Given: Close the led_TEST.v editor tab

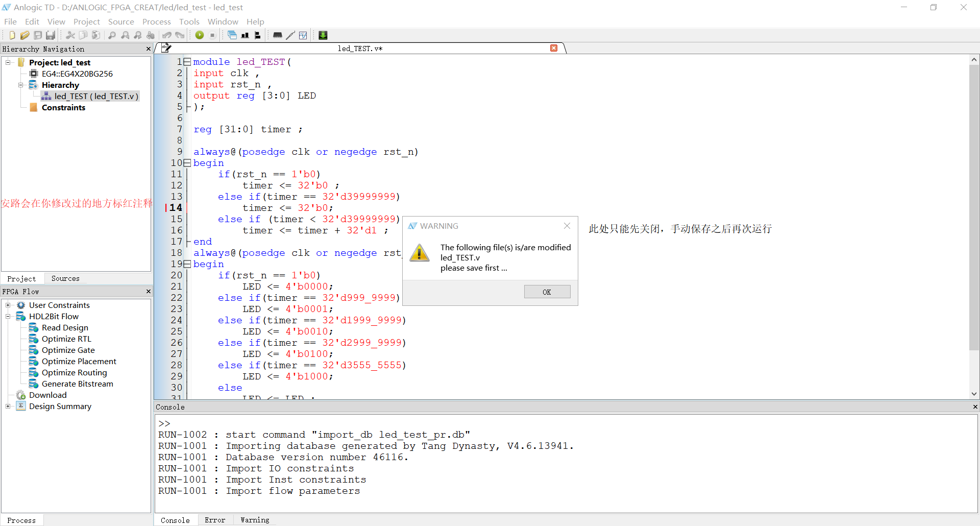Looking at the screenshot, I should pyautogui.click(x=554, y=48).
